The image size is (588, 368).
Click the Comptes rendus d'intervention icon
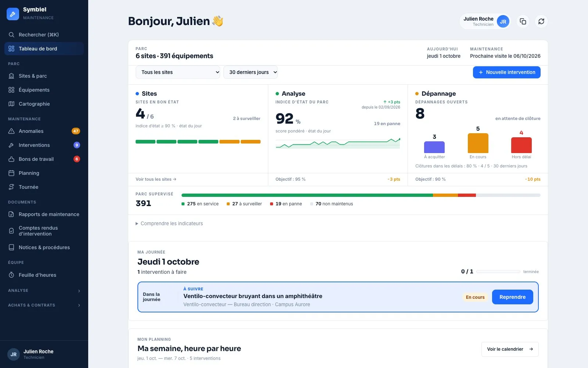(x=11, y=231)
